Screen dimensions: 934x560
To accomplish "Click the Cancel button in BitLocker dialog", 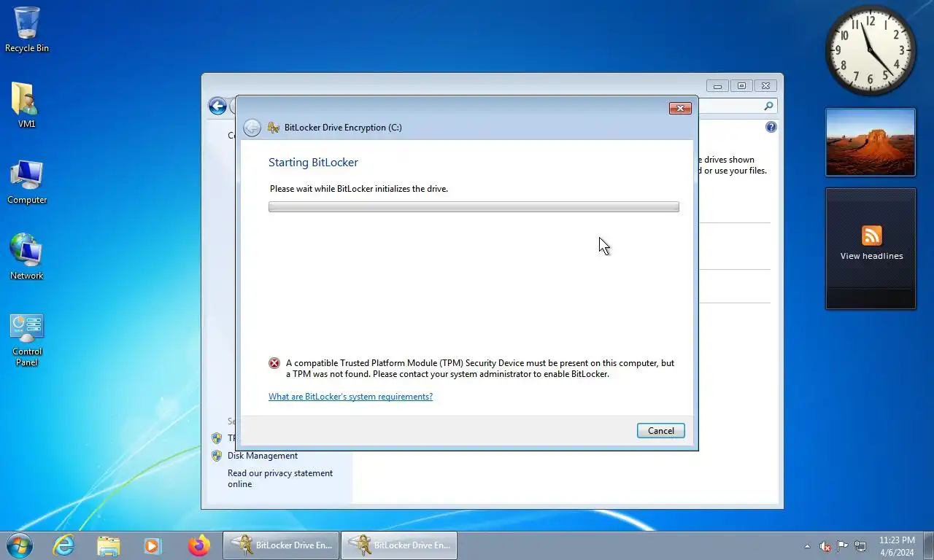I will point(660,430).
